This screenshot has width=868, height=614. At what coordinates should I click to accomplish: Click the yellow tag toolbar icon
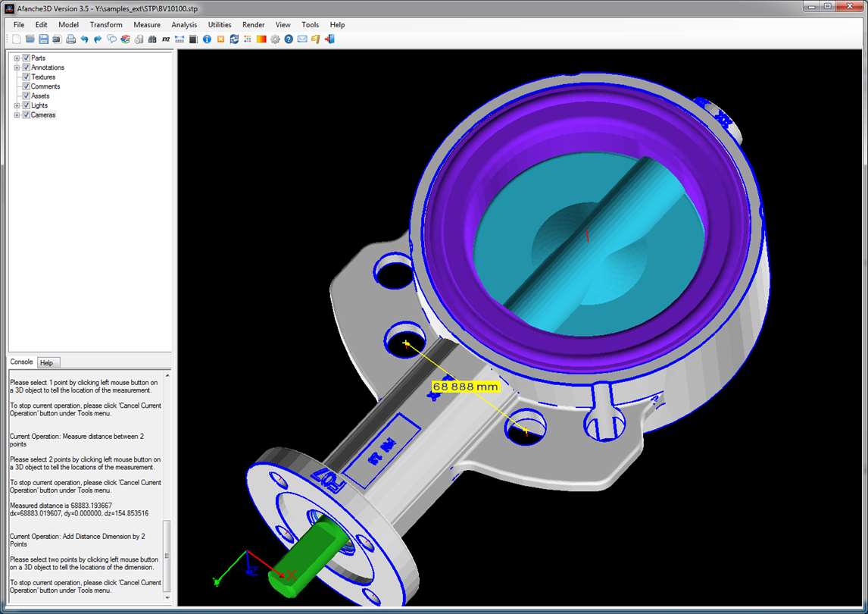[x=316, y=39]
